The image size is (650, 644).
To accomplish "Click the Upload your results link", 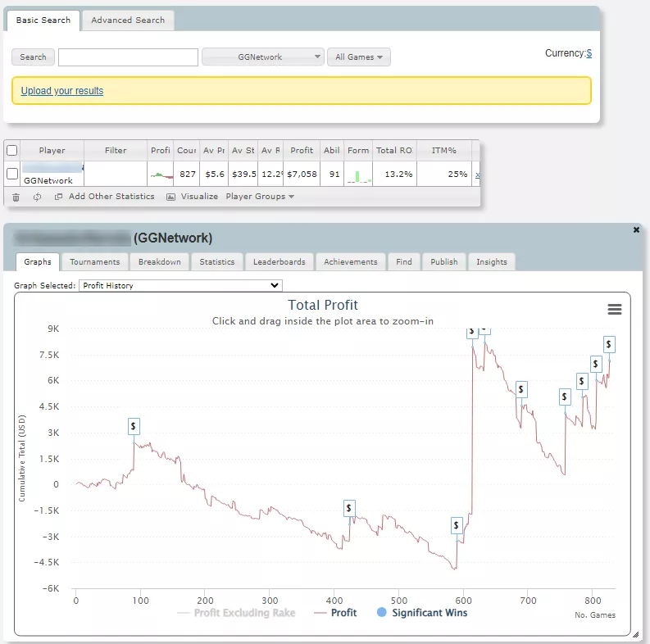I will click(x=62, y=91).
